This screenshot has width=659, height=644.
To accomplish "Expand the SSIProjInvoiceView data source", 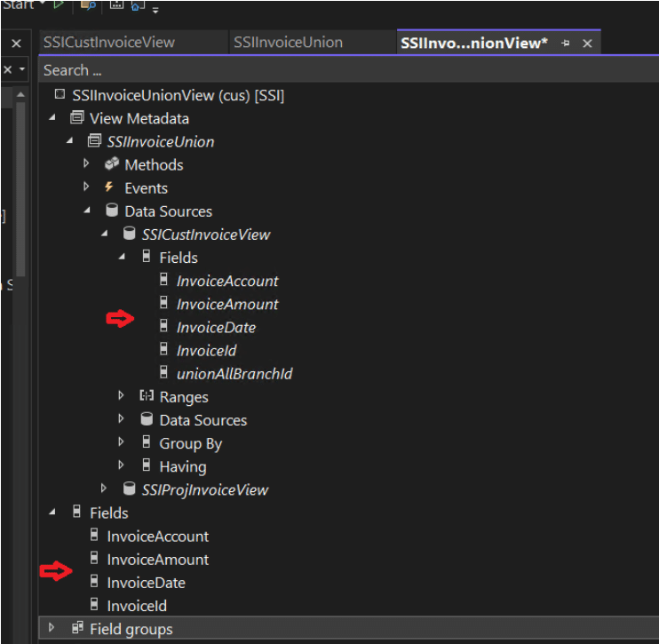I will 104,489.
